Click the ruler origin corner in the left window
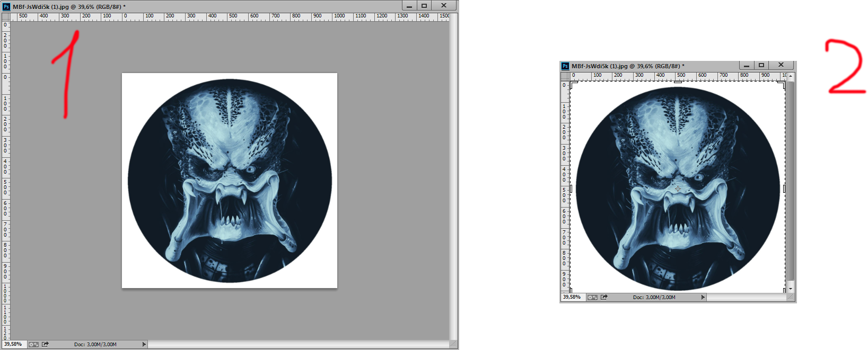 [6, 17]
